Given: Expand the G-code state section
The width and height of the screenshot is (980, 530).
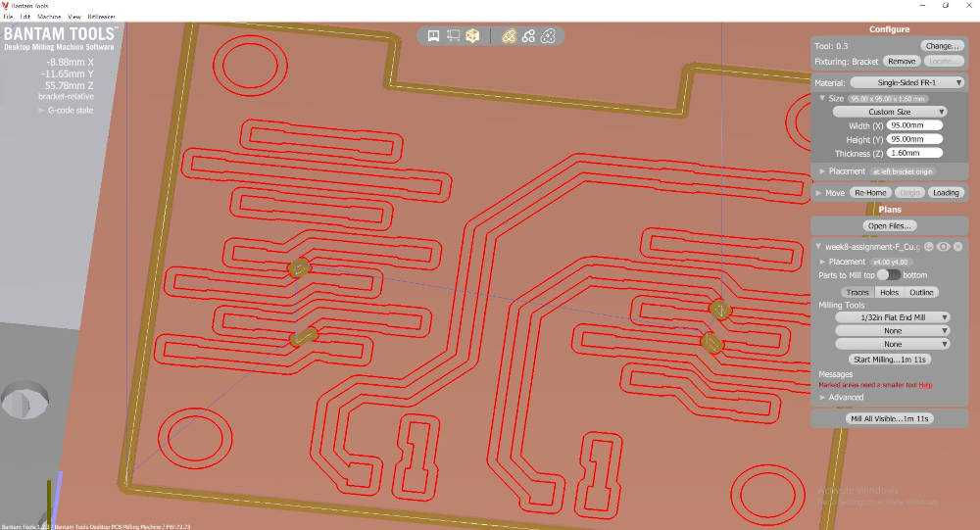Looking at the screenshot, I should [x=41, y=110].
